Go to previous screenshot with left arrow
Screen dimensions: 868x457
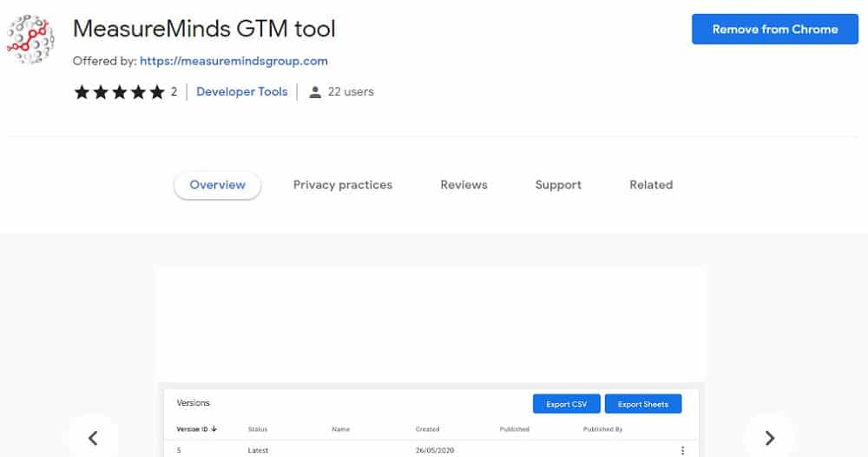click(x=94, y=438)
